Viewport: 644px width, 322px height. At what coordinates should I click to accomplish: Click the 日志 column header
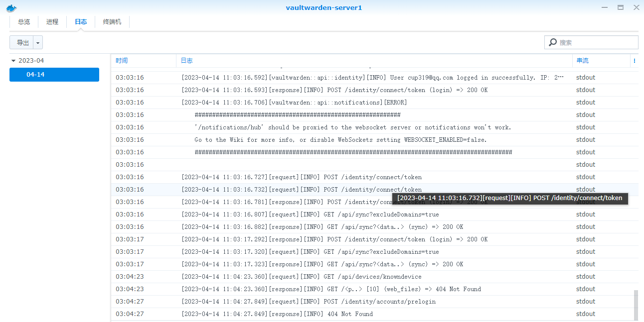(x=374, y=61)
